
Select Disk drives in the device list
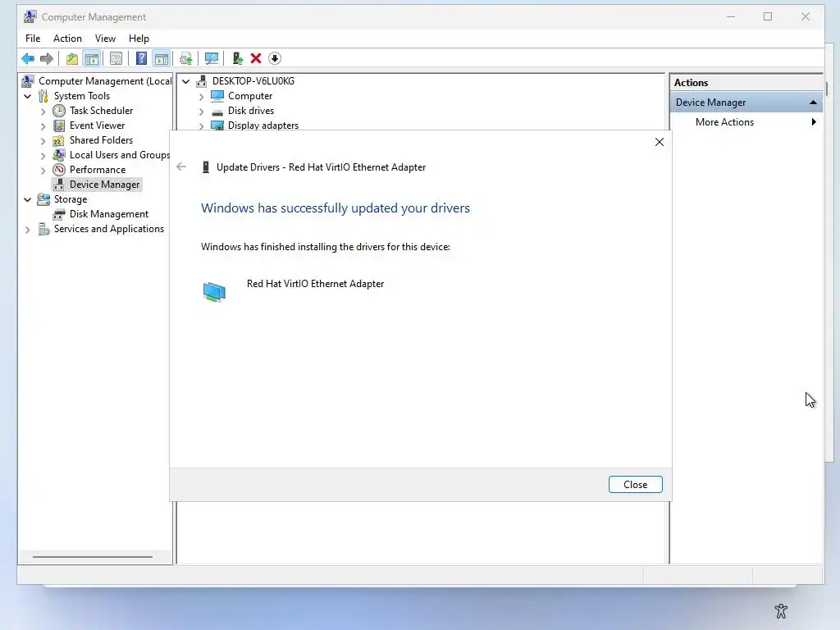tap(251, 111)
